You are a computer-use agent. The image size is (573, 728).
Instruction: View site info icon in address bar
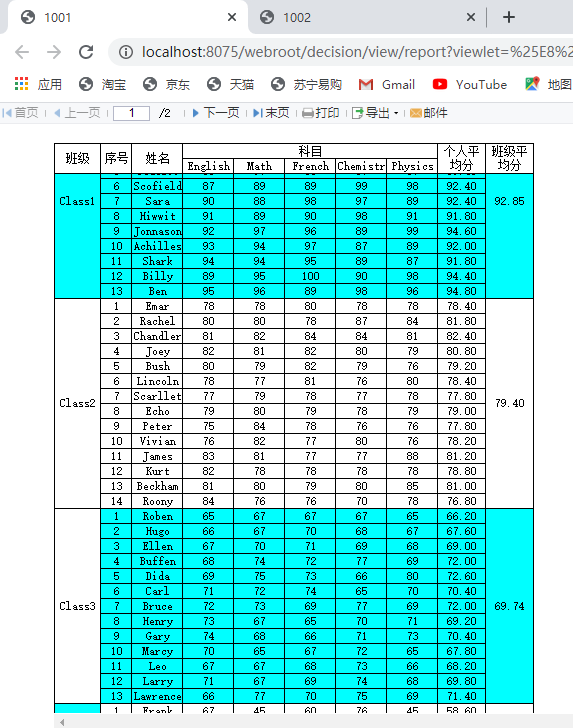pyautogui.click(x=126, y=52)
